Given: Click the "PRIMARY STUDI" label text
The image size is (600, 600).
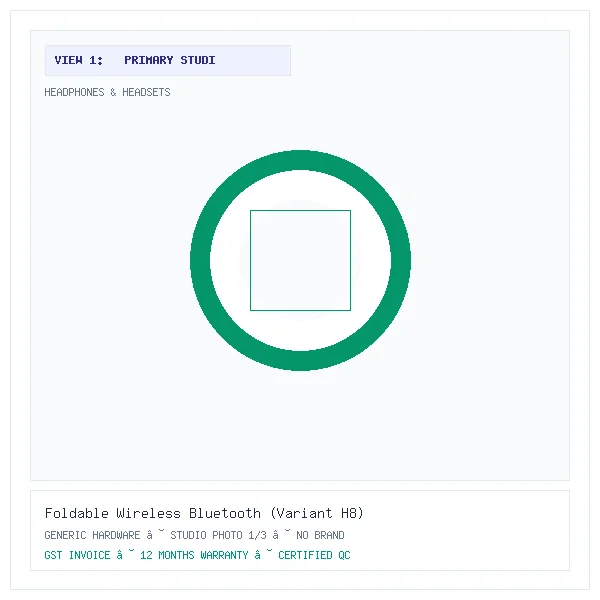Looking at the screenshot, I should pos(170,60).
